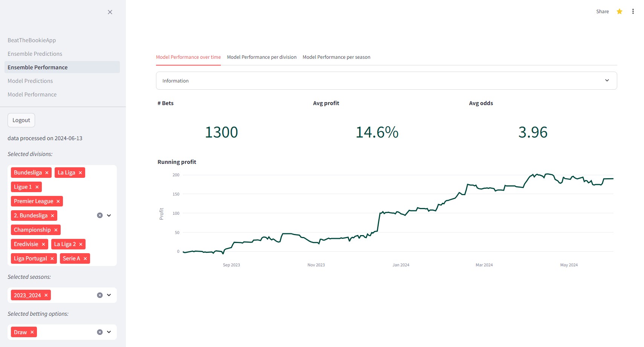Open the betting options dropdown

tap(109, 332)
